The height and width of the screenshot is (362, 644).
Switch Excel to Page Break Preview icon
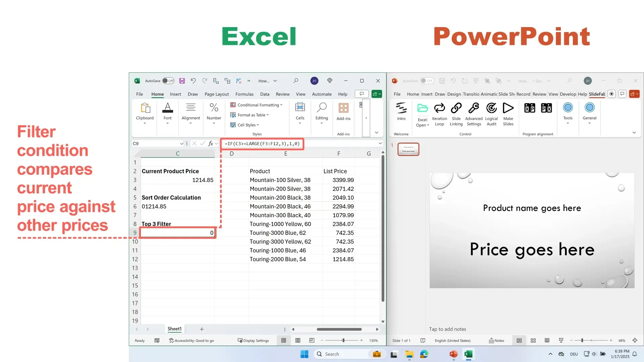(x=312, y=341)
